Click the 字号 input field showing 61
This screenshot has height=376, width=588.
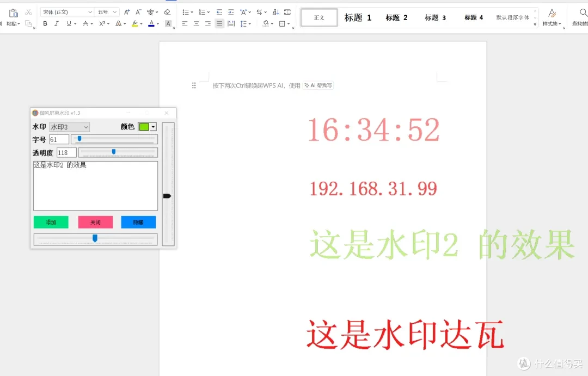[59, 139]
